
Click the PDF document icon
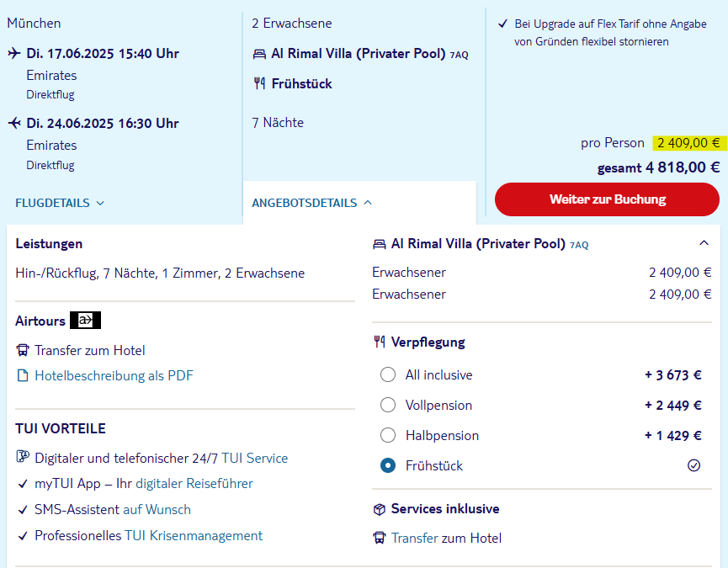tap(22, 375)
